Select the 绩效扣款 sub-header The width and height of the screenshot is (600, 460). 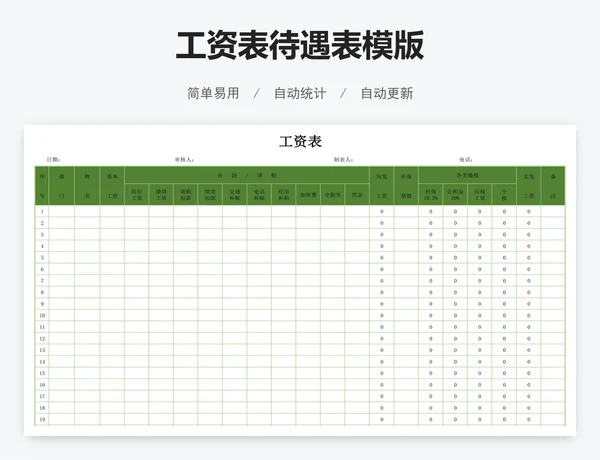[210, 194]
